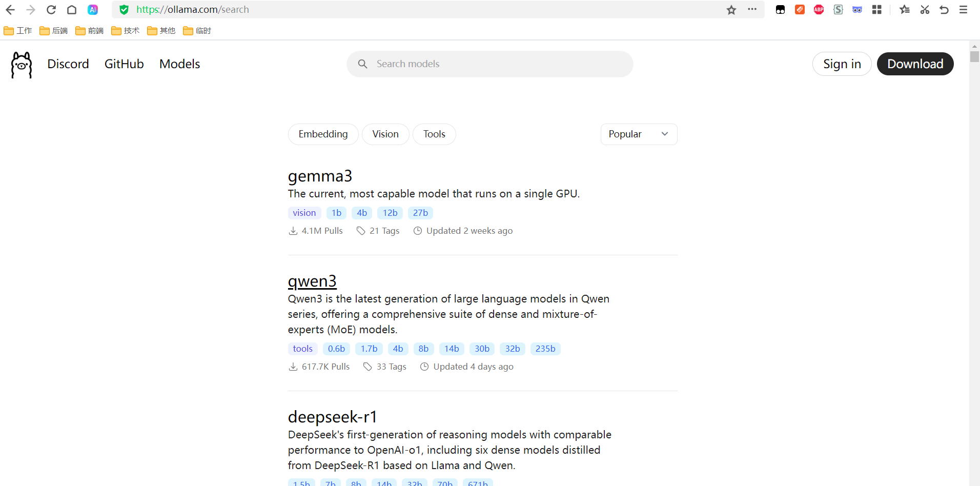Open the orange-red extension icon
980x486 pixels.
pos(800,10)
